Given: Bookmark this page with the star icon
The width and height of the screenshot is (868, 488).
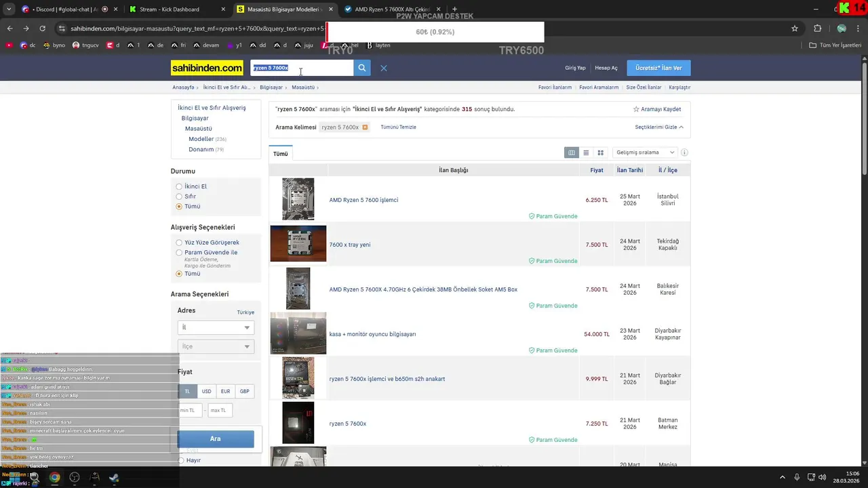Looking at the screenshot, I should 795,28.
